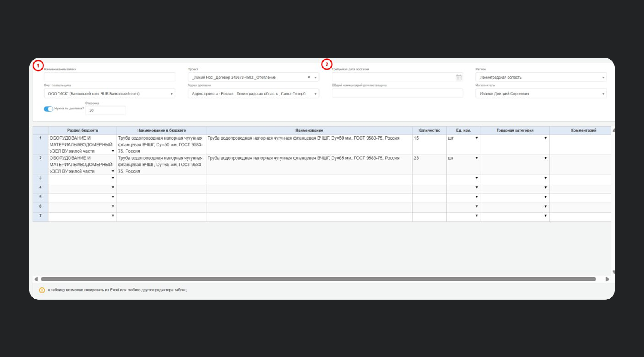Open the Счет плательщика dropdown
The width and height of the screenshot is (644, 357).
(171, 94)
